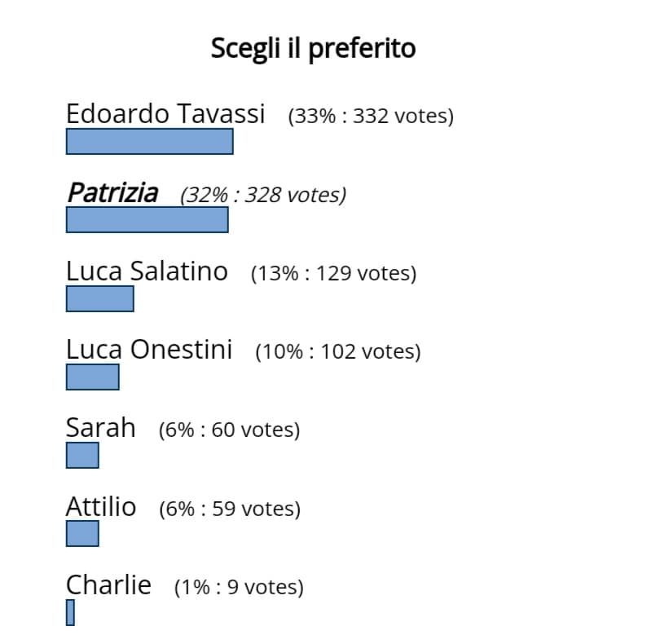Click Sarah's result bar
Image resolution: width=647 pixels, height=644 pixels.
pos(82,456)
